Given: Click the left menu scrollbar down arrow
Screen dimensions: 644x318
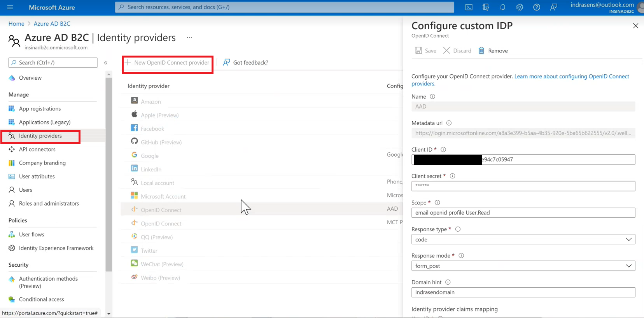Looking at the screenshot, I should point(109,313).
